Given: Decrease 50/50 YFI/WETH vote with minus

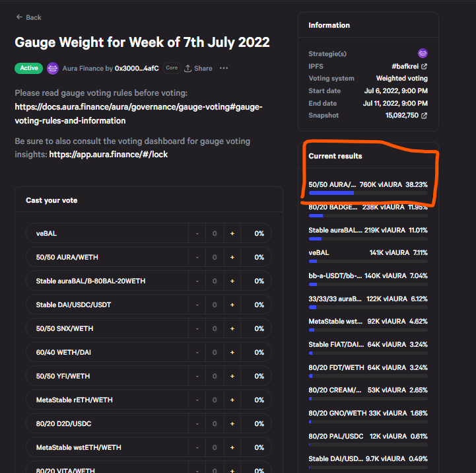Looking at the screenshot, I should point(197,376).
